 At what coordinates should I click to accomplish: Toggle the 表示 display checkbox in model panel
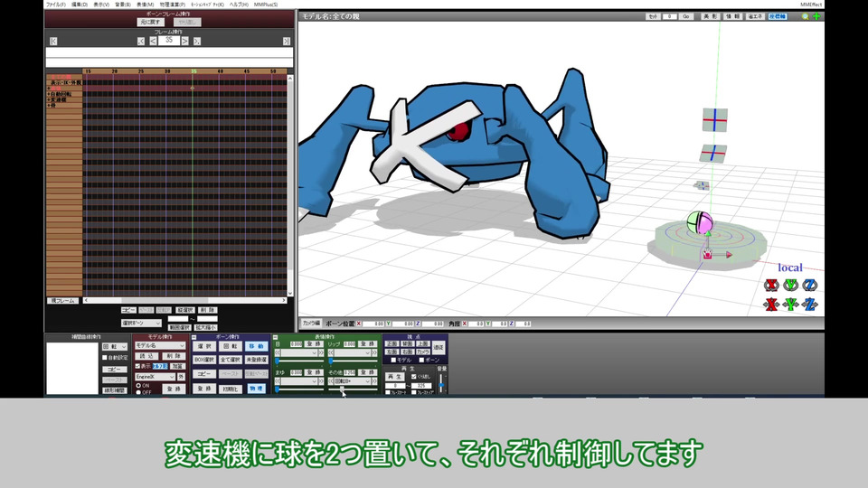click(x=137, y=366)
